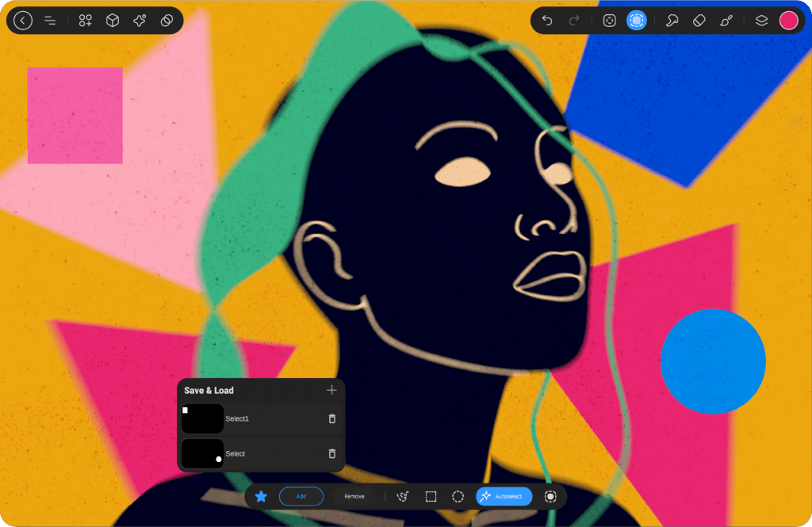Viewport: 812px width, 527px height.
Task: Select the Smudge tool
Action: (672, 21)
